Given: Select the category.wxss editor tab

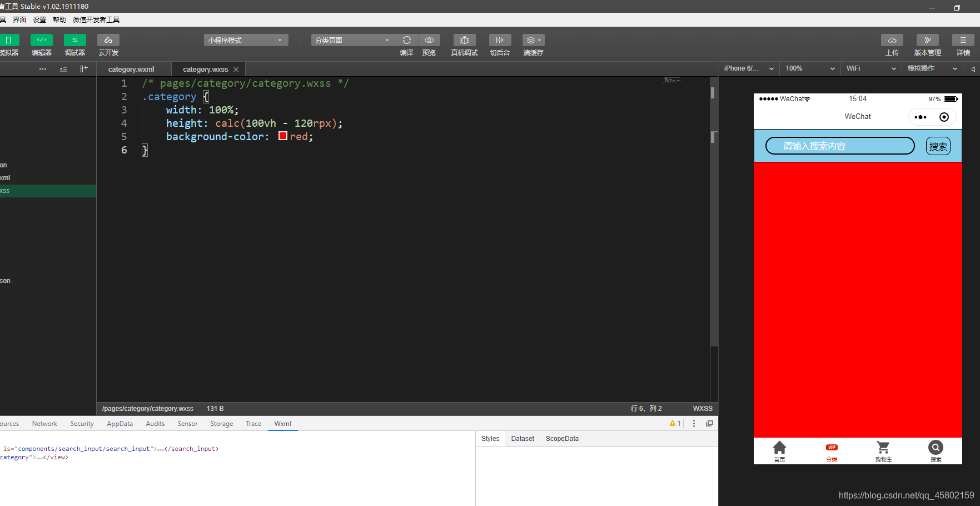Looking at the screenshot, I should click(x=206, y=70).
